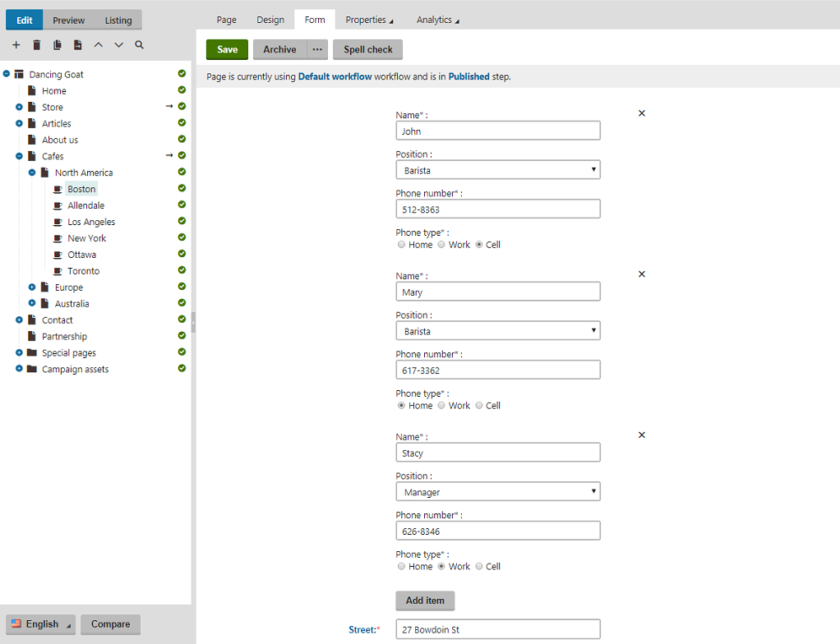Open the English language selector
Viewport: 840px width, 644px height.
tap(41, 624)
